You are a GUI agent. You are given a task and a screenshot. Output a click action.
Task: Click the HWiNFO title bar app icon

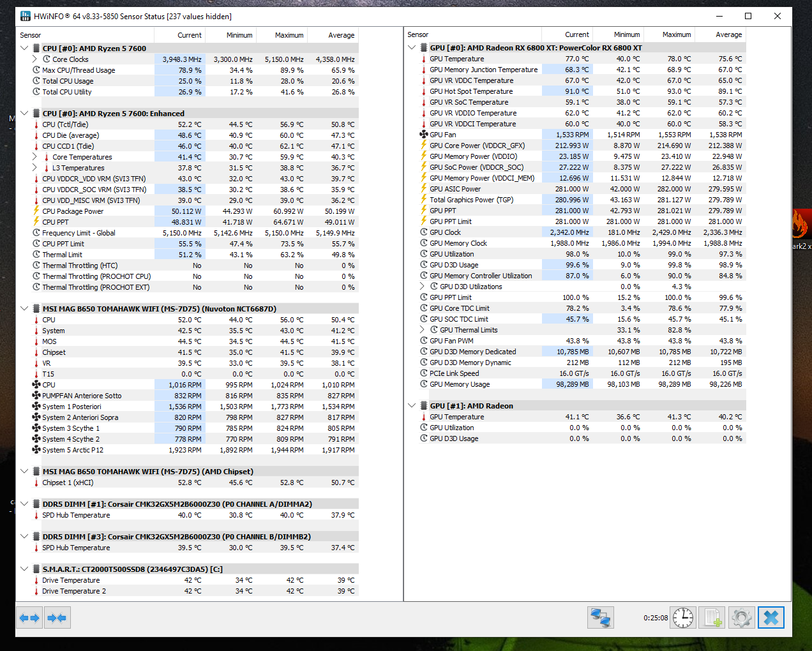tap(26, 16)
